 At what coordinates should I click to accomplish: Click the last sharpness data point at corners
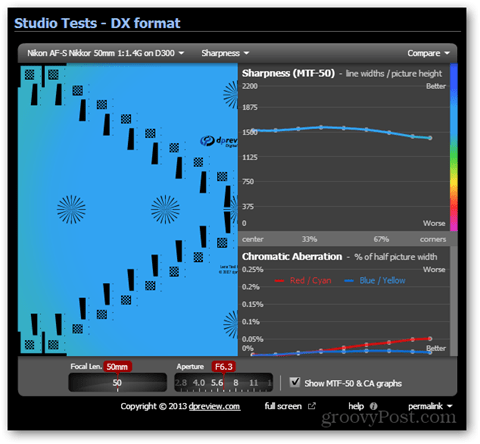point(430,138)
